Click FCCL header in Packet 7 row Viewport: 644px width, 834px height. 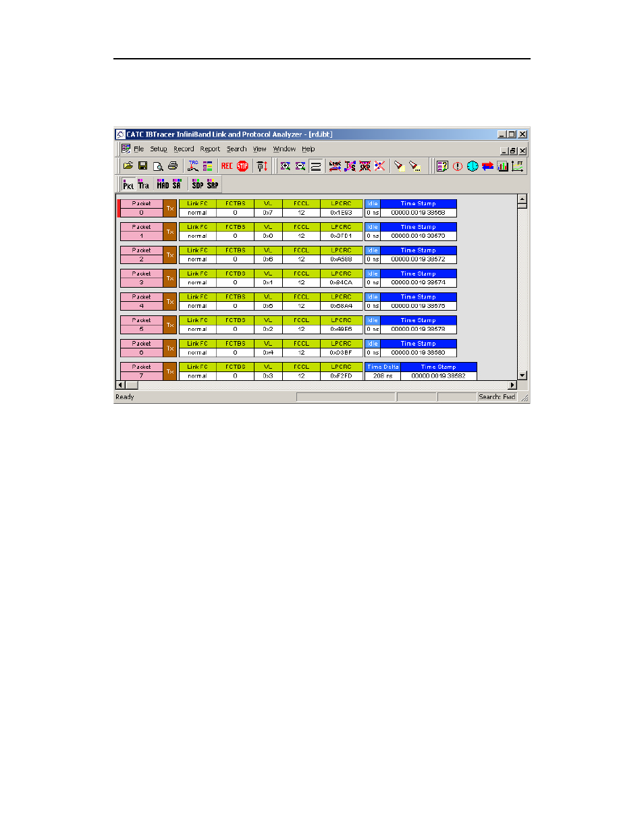[x=301, y=367]
